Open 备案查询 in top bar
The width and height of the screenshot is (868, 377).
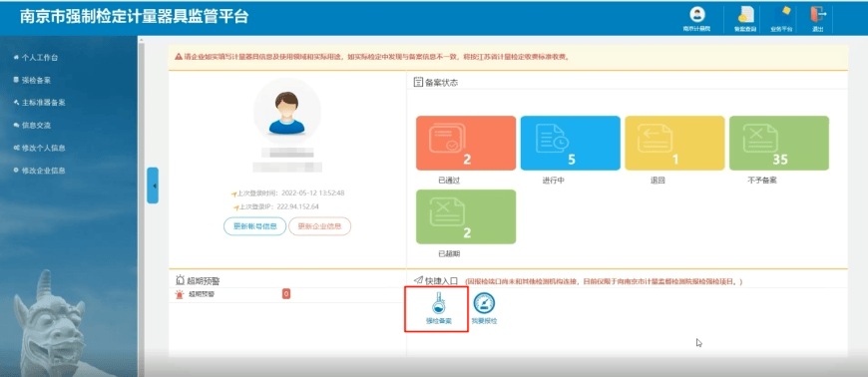[745, 19]
